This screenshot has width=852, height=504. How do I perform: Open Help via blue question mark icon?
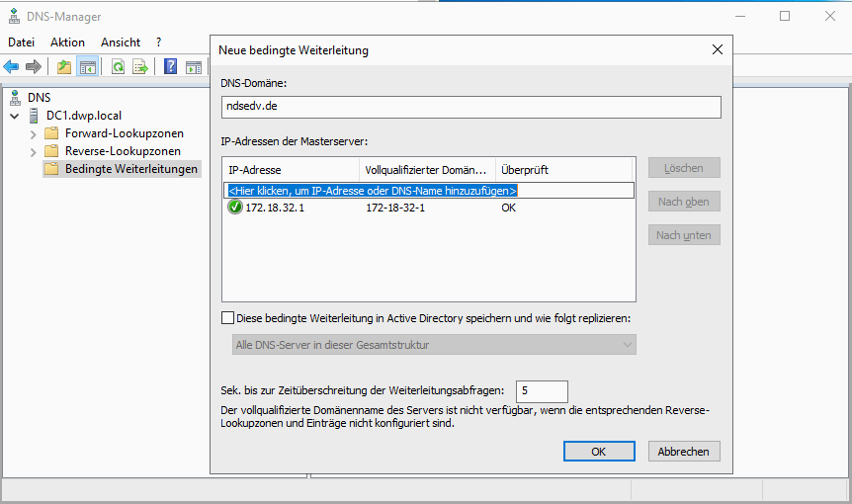(x=171, y=66)
